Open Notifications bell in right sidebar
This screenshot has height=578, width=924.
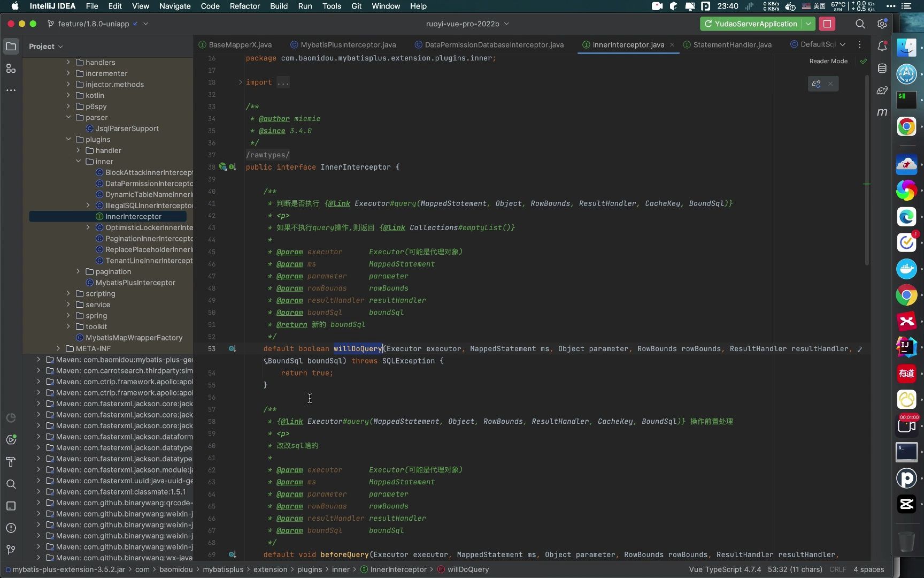(x=882, y=47)
